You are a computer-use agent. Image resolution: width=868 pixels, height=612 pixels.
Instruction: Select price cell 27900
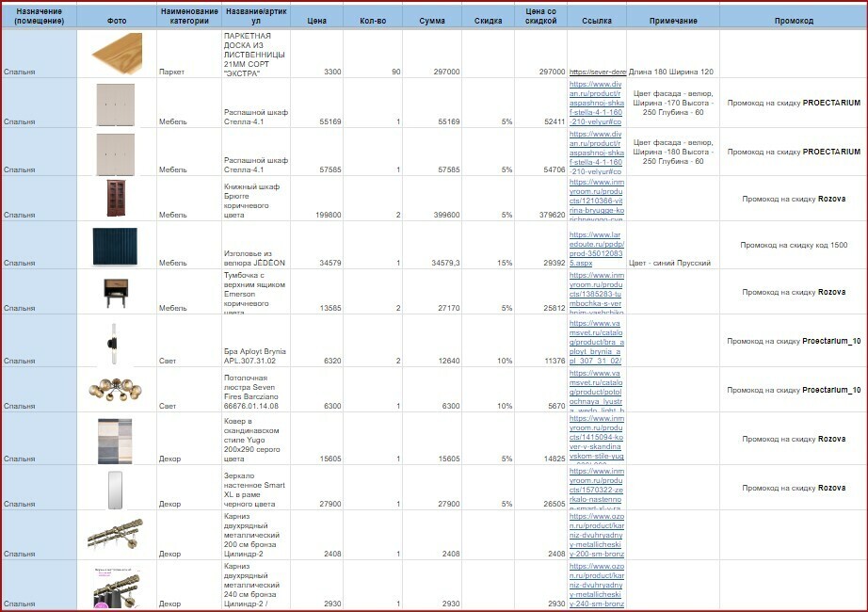click(x=316, y=488)
